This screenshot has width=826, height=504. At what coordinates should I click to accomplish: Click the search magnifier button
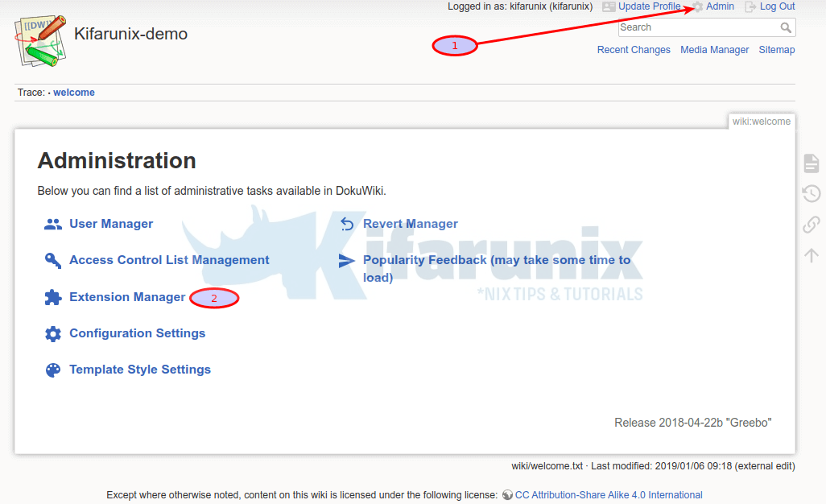786,27
